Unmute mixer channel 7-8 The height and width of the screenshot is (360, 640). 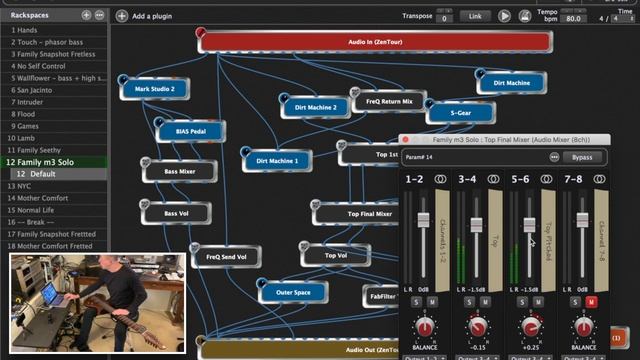pos(591,302)
